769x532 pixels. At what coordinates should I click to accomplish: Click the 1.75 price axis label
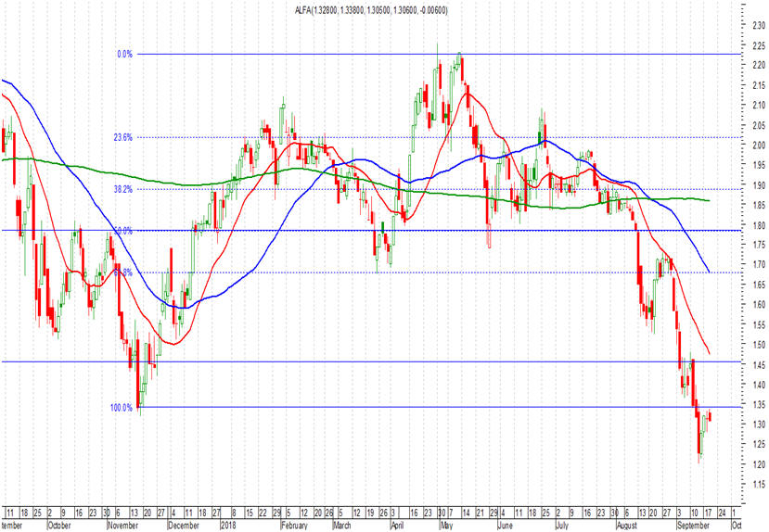(759, 245)
